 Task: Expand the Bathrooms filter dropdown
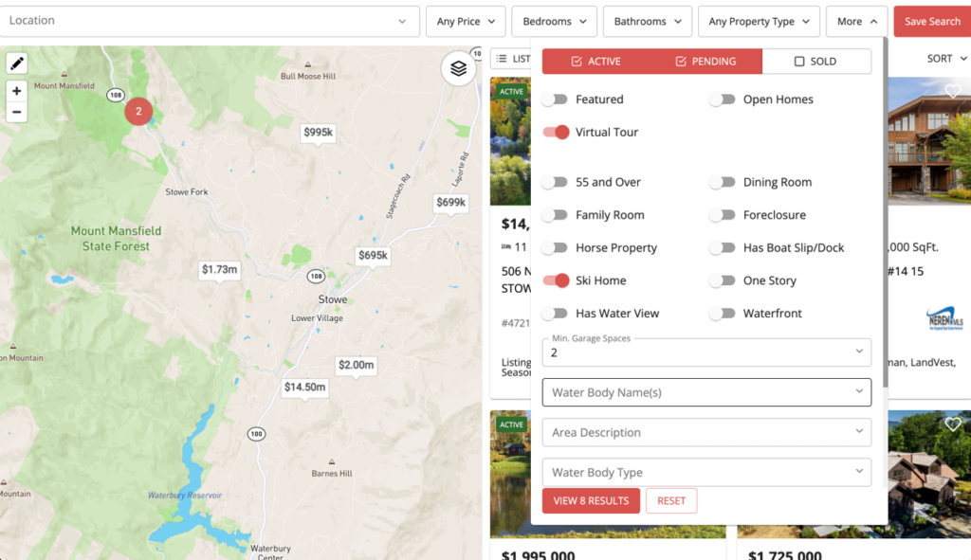[647, 22]
